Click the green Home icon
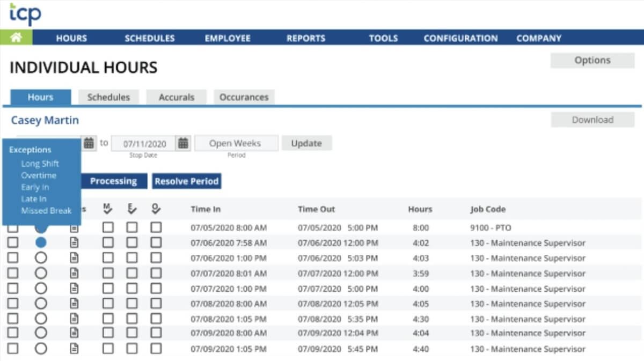 point(16,38)
